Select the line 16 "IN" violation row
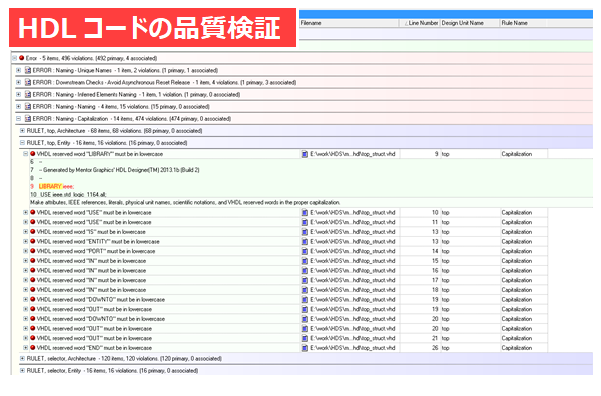The height and width of the screenshot is (396, 601). (x=289, y=270)
